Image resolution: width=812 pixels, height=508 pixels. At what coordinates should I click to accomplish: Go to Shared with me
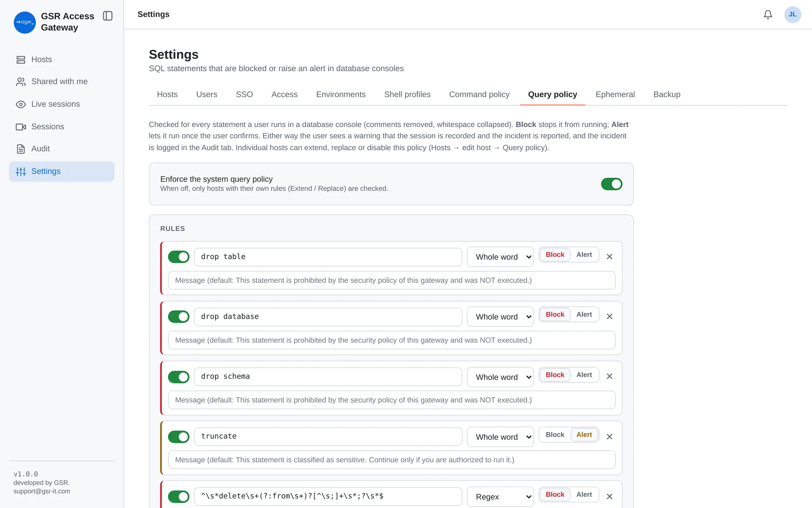(62, 82)
